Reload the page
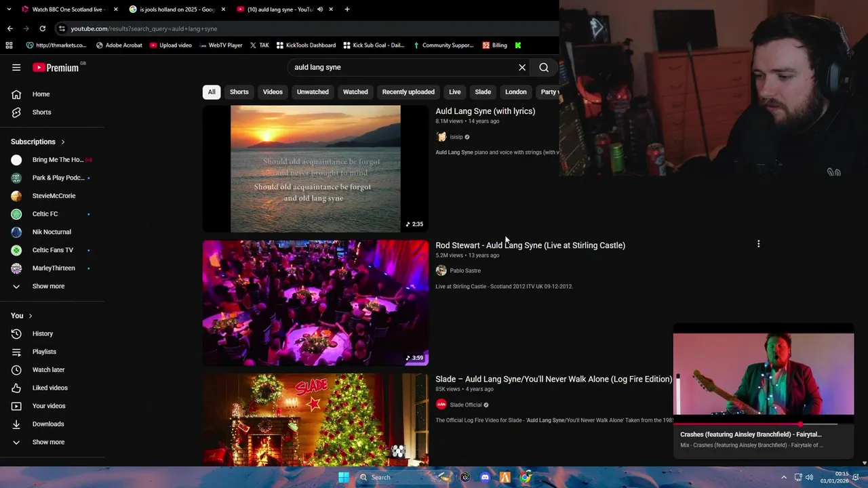This screenshot has height=488, width=868. tap(43, 28)
